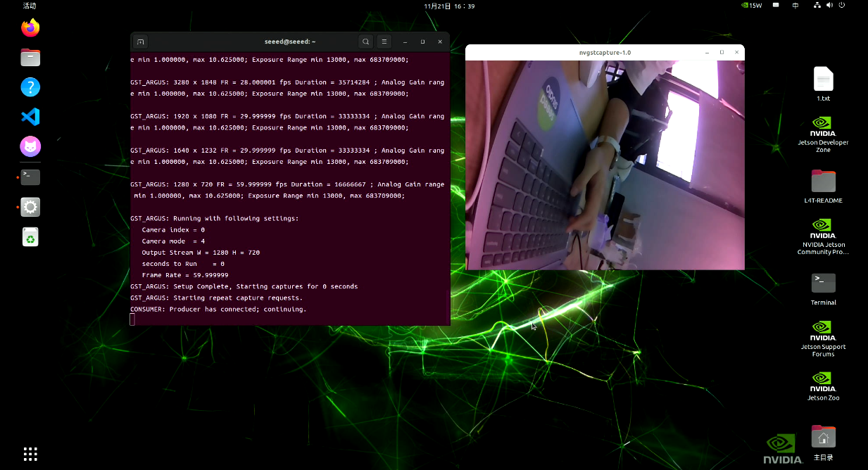Show applications grid button
This screenshot has height=470, width=868.
pos(30,454)
